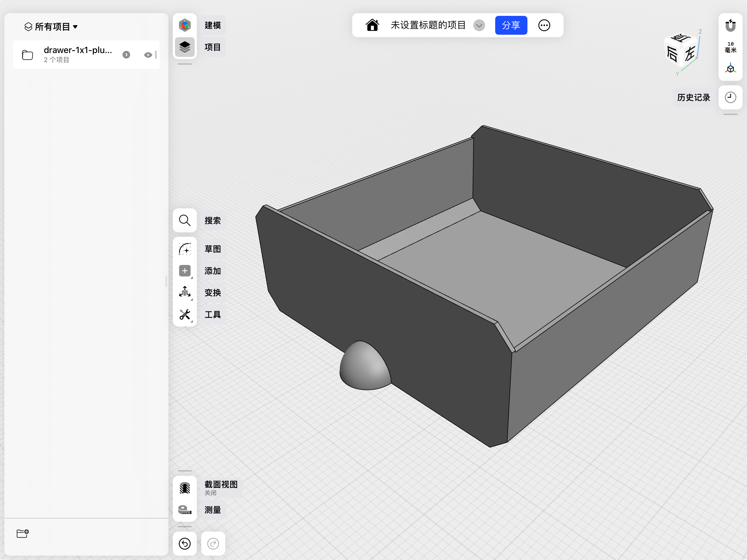Go to home screen icon

372,25
